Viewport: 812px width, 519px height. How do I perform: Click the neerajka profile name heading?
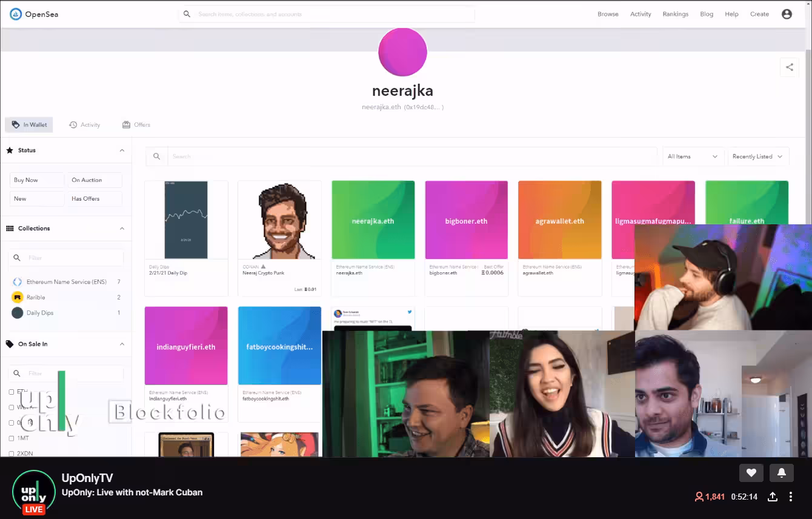point(402,91)
